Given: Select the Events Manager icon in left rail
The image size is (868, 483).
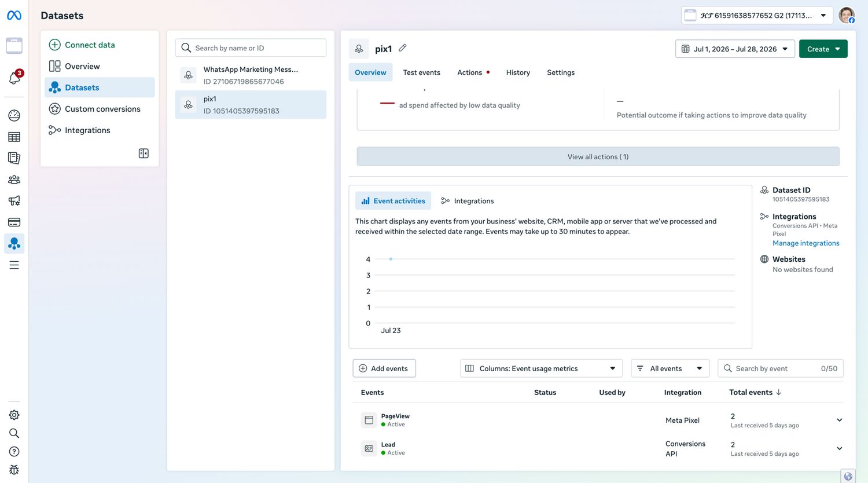Looking at the screenshot, I should 14,244.
